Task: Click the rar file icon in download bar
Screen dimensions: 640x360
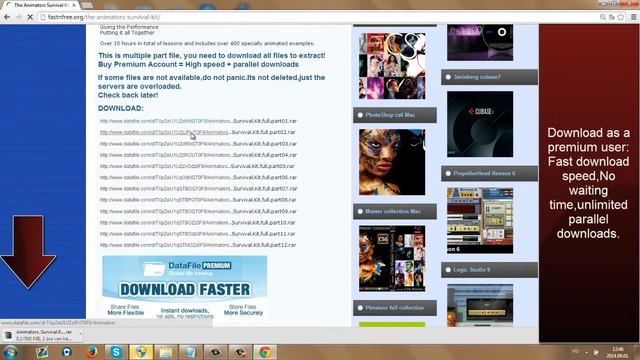Action: click(8, 336)
